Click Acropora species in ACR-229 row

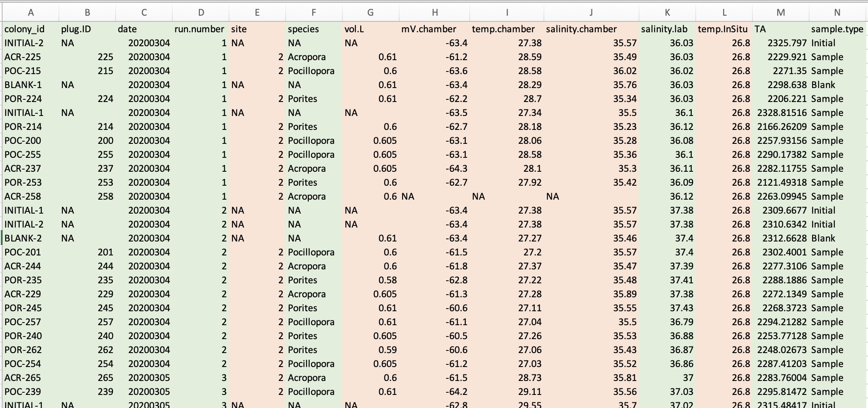tap(314, 294)
